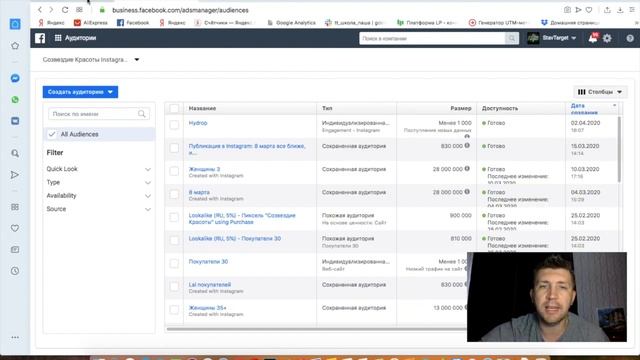Sort by Дата создания column
640x360 pixels.
click(x=584, y=109)
